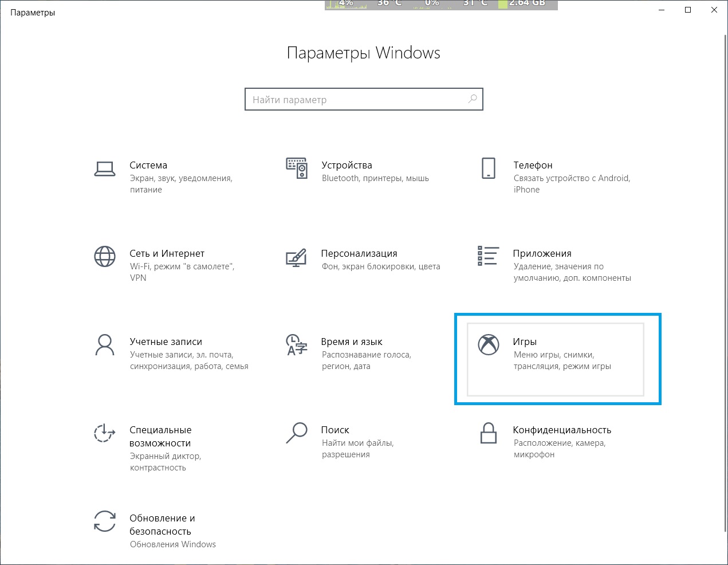Click 'Распознавание голоса, регион, дата' text
728x565 pixels.
366,360
